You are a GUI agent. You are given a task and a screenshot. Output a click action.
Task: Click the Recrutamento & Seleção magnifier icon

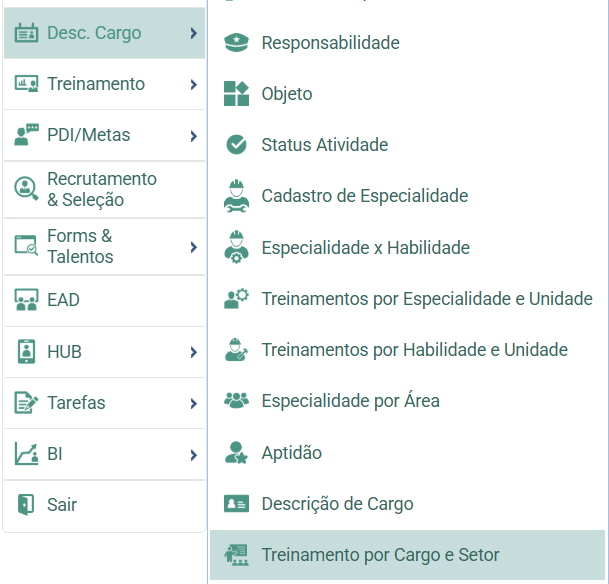tap(26, 189)
